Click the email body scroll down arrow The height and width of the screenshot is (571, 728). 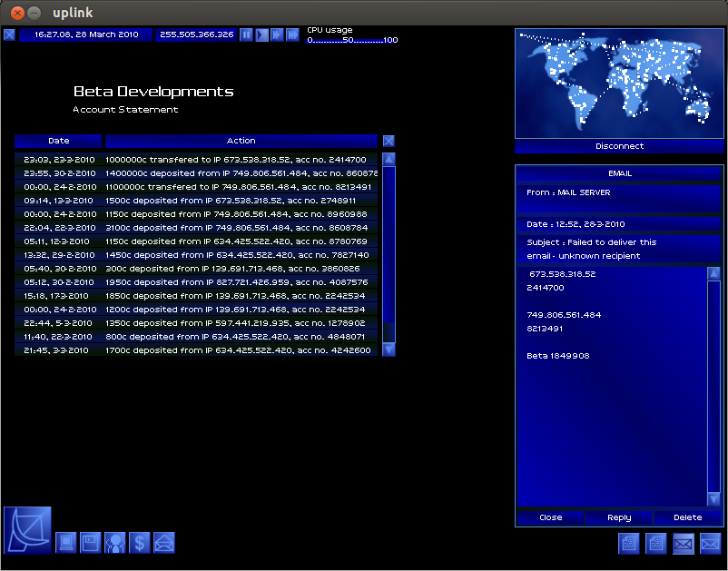coord(713,499)
